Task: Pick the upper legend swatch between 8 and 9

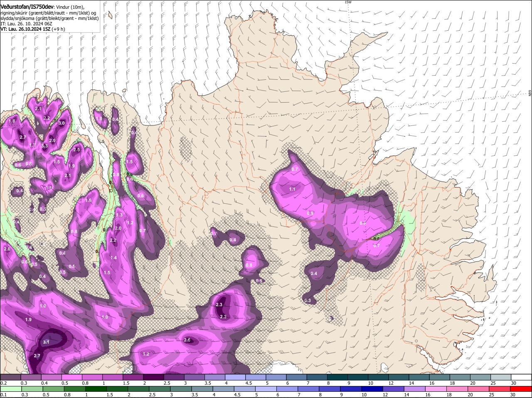Action: tap(337, 377)
